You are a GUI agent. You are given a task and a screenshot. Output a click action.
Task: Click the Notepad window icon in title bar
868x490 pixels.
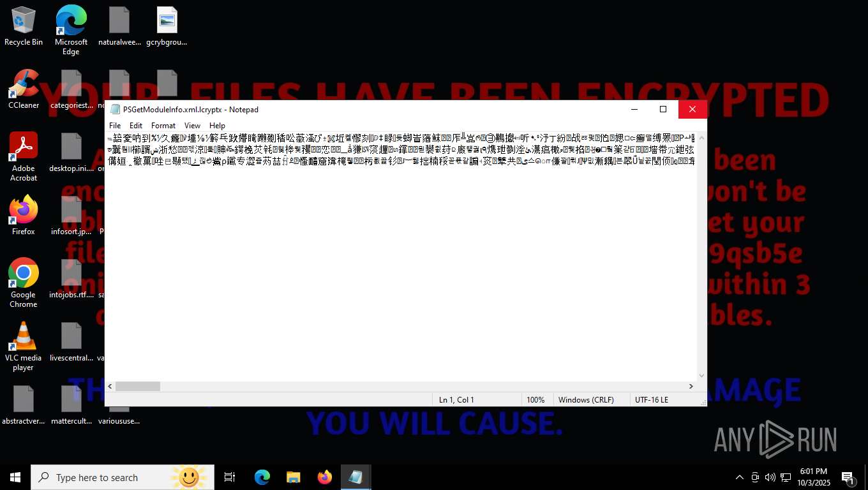pos(115,110)
